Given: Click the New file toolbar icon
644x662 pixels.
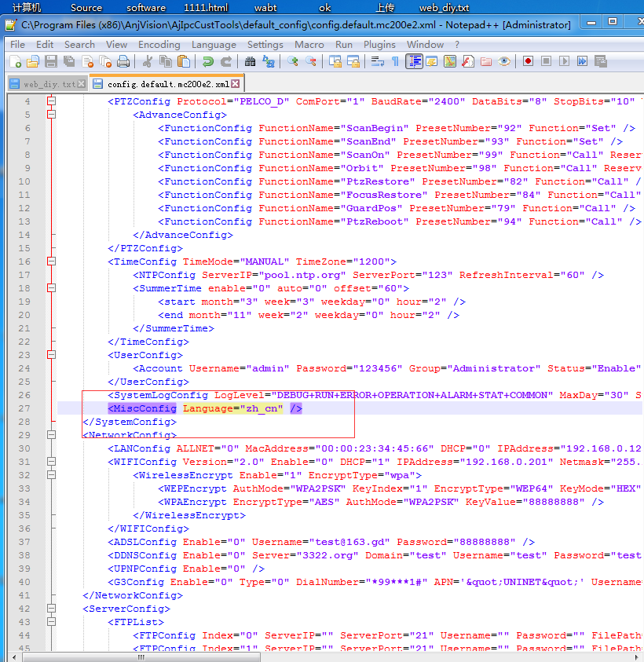Looking at the screenshot, I should tap(15, 61).
